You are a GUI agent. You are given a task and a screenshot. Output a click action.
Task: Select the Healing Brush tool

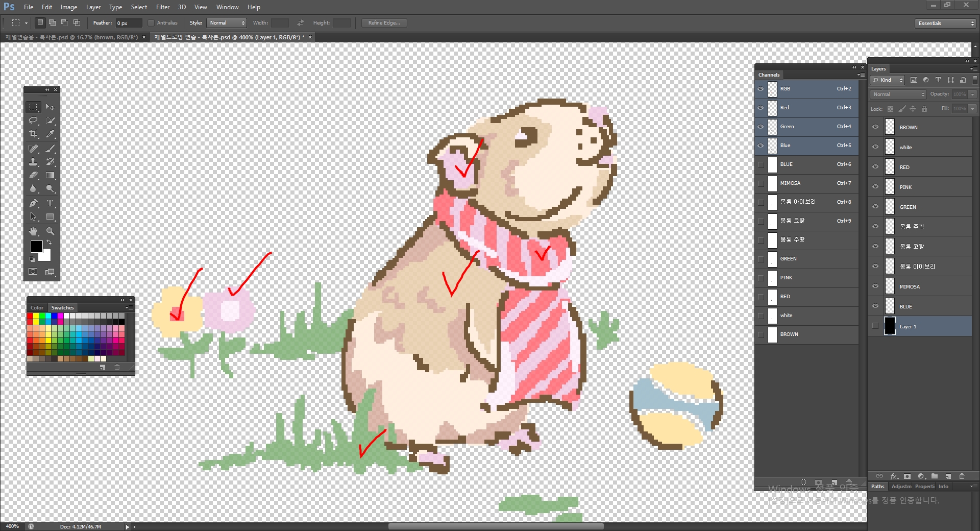tap(33, 149)
